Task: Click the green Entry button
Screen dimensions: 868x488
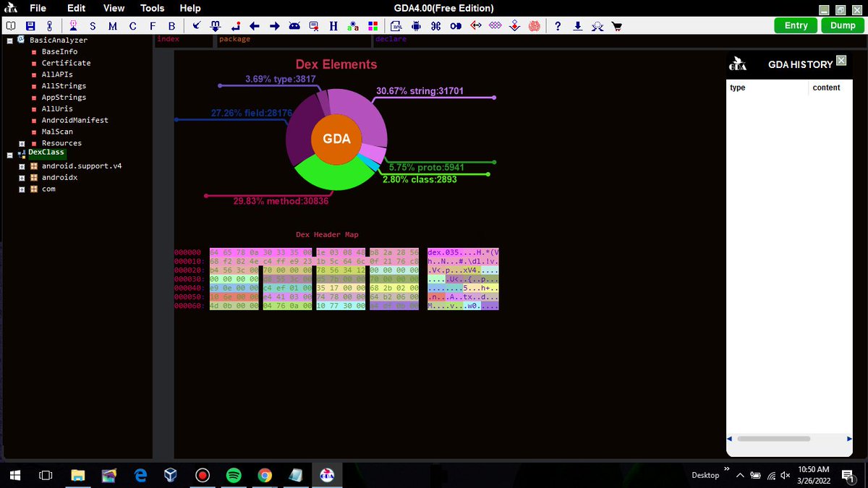Action: pos(796,25)
